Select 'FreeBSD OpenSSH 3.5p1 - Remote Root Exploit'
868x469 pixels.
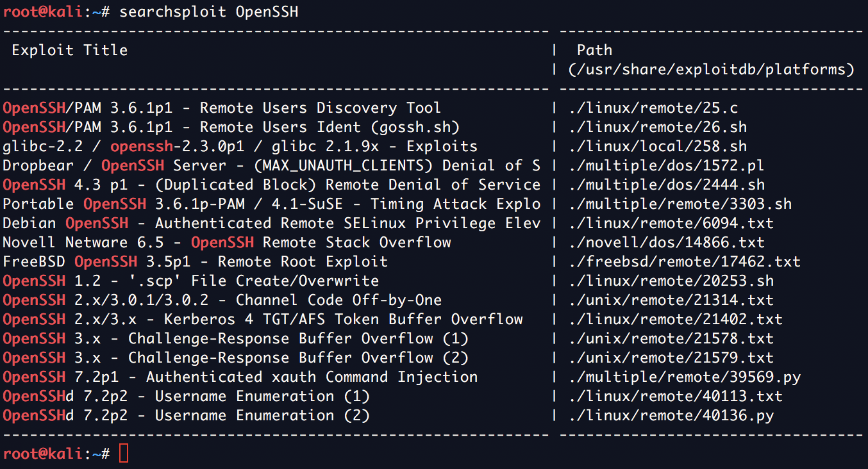click(196, 261)
